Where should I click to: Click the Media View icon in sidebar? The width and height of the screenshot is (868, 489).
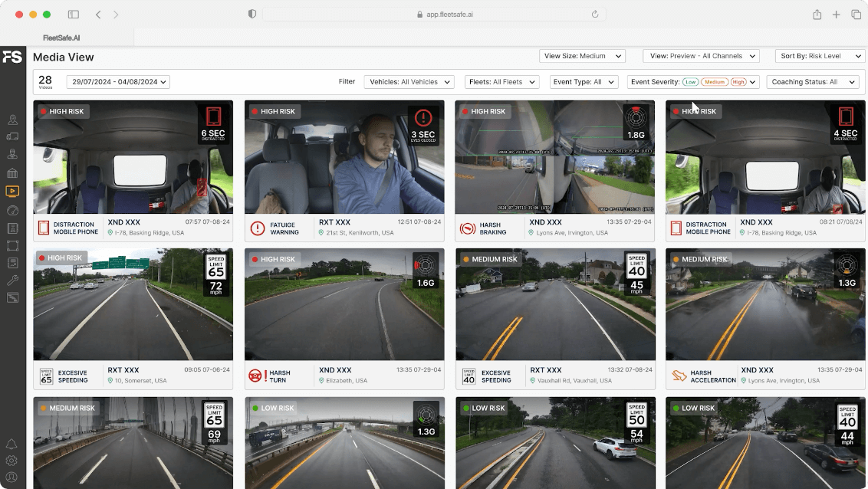point(12,192)
